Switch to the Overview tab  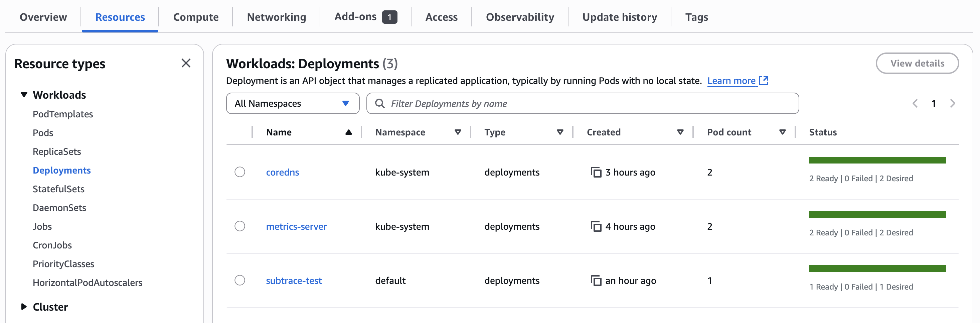click(43, 17)
